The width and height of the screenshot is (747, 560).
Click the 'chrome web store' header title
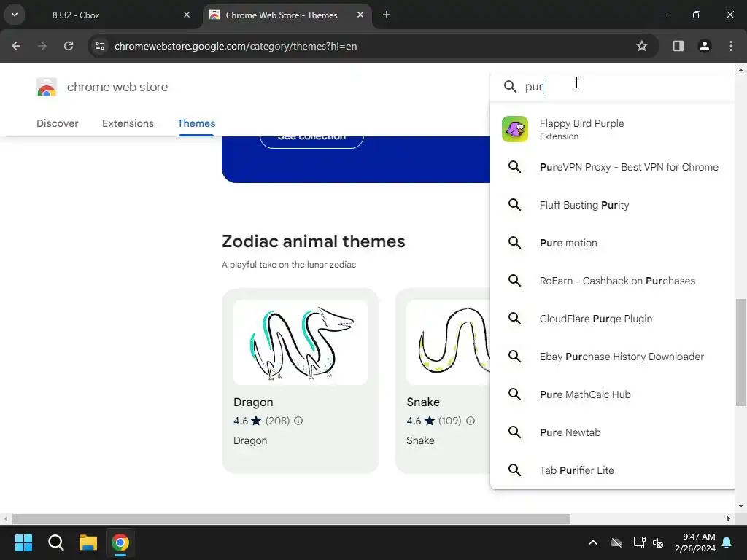(117, 87)
